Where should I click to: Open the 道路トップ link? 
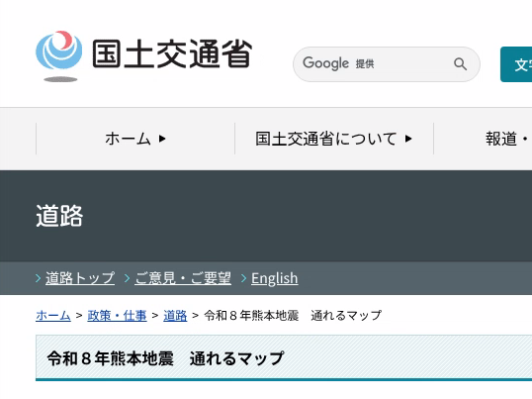[x=80, y=278]
